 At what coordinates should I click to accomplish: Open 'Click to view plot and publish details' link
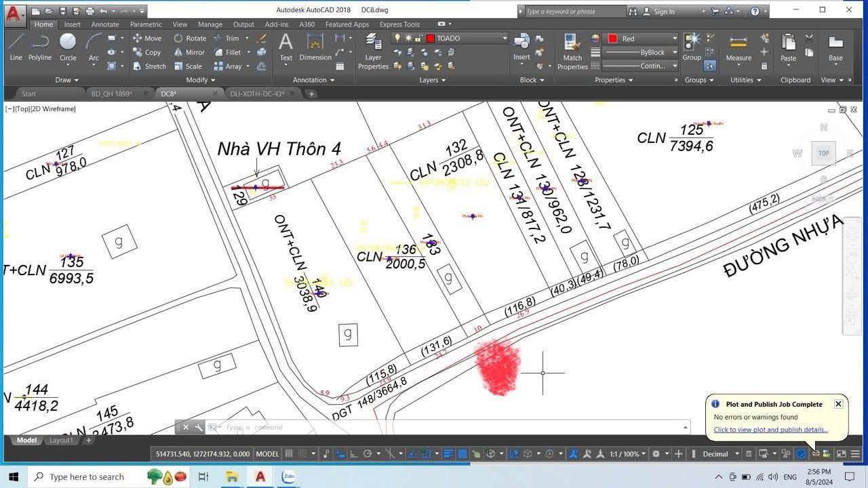click(770, 429)
